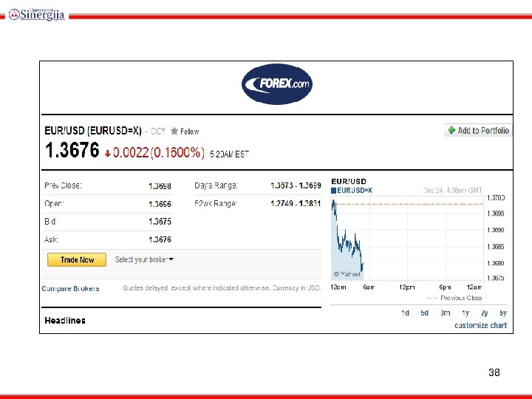This screenshot has height=399, width=532.
Task: Click the Add to Portfolio button
Action: pyautogui.click(x=478, y=130)
